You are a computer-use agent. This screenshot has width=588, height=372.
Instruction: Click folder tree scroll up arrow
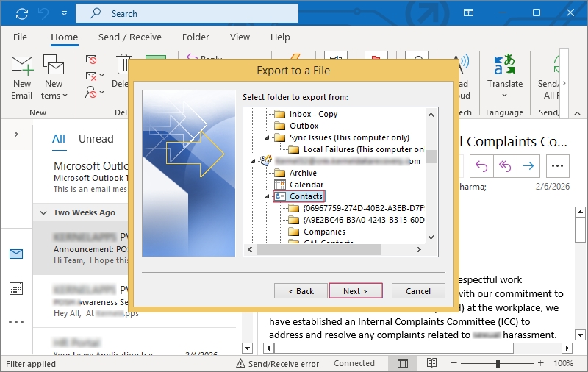pyautogui.click(x=431, y=115)
